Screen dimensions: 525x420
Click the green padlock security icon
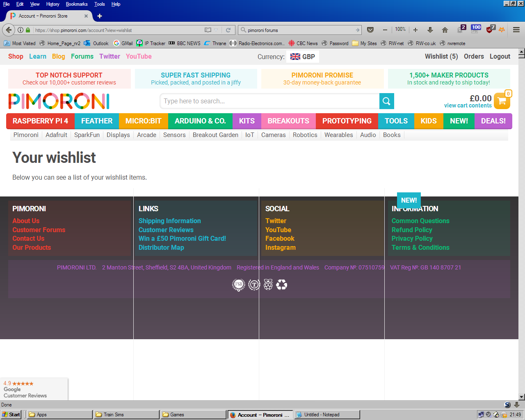click(x=28, y=30)
